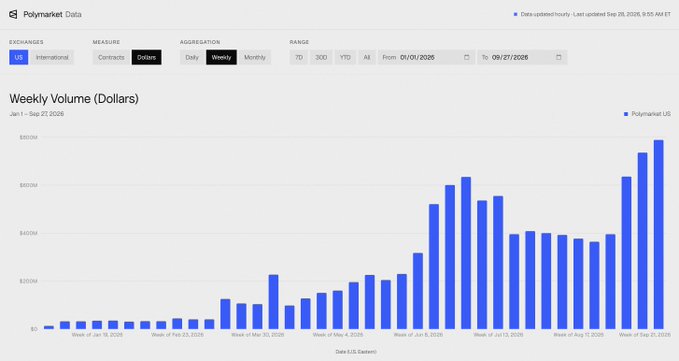The image size is (679, 361).
Task: Click the "Data updated hourly" status text
Action: click(545, 14)
